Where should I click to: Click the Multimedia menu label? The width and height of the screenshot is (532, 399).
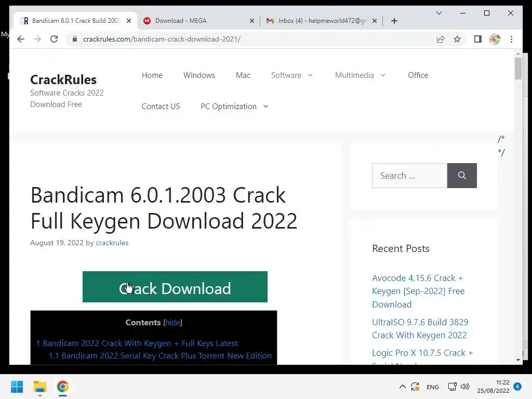354,75
